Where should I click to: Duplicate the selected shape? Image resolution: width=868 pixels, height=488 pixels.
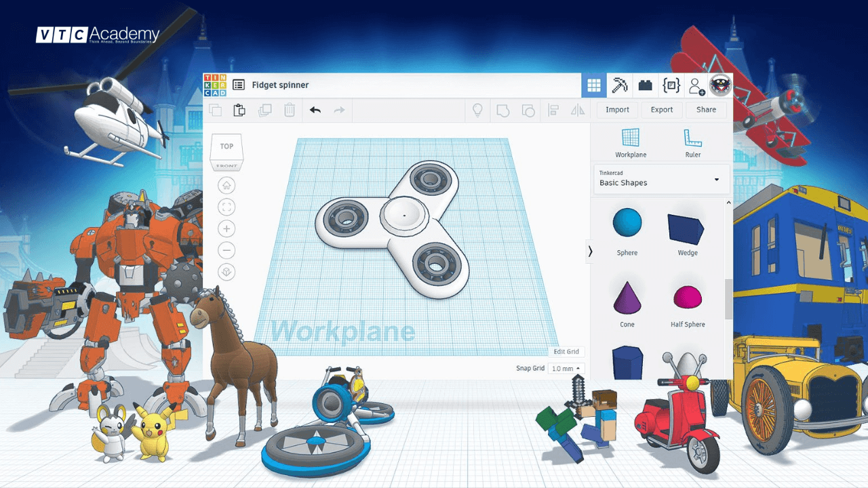264,110
